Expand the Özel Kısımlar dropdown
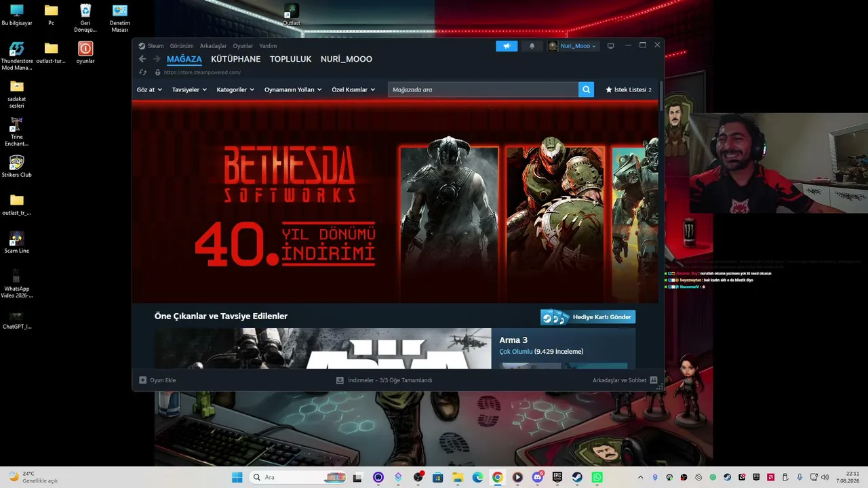 point(353,89)
